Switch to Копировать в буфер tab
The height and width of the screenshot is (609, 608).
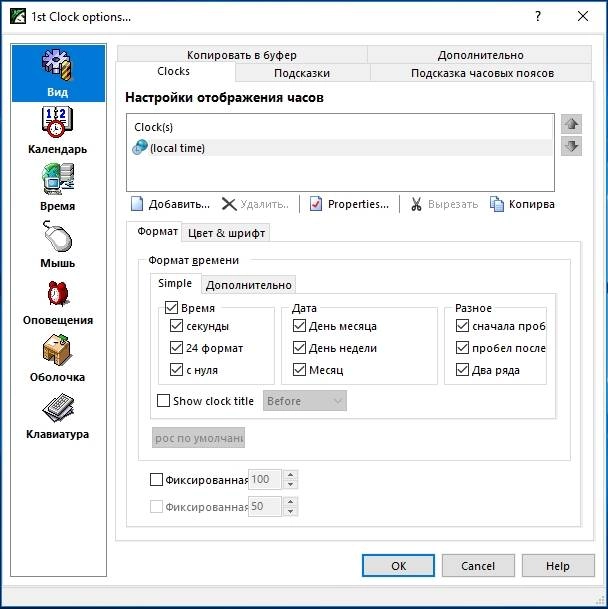[x=242, y=55]
